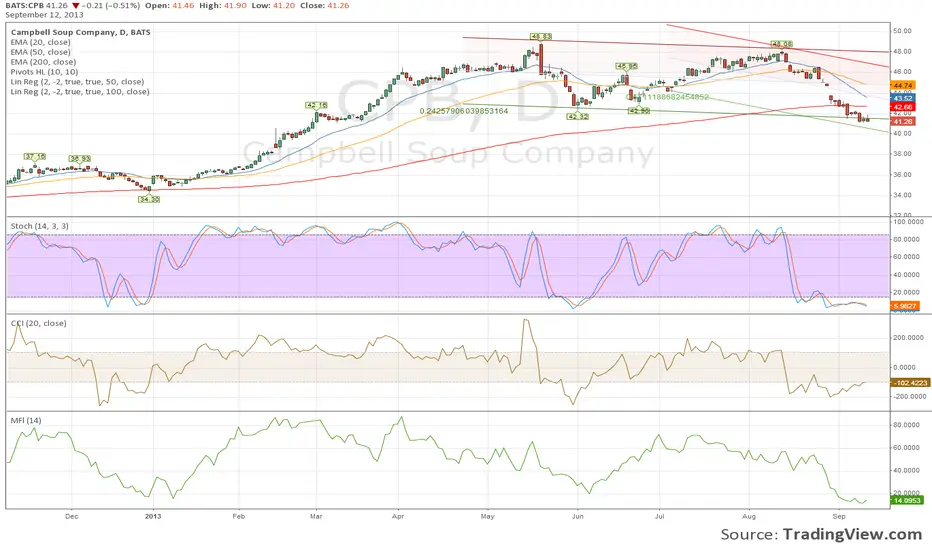
Task: Click the 45.95 pivot high marker
Action: [x=626, y=66]
